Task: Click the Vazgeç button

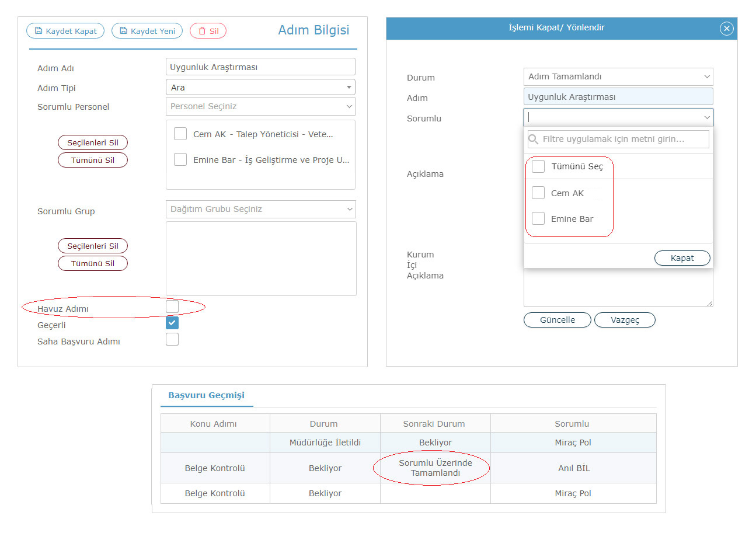Action: (x=625, y=320)
